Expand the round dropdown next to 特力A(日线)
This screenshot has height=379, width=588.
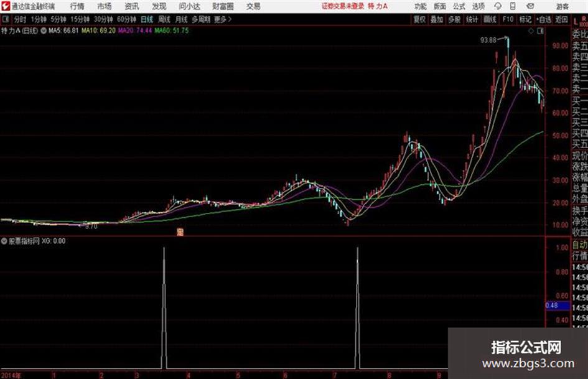pos(44,30)
